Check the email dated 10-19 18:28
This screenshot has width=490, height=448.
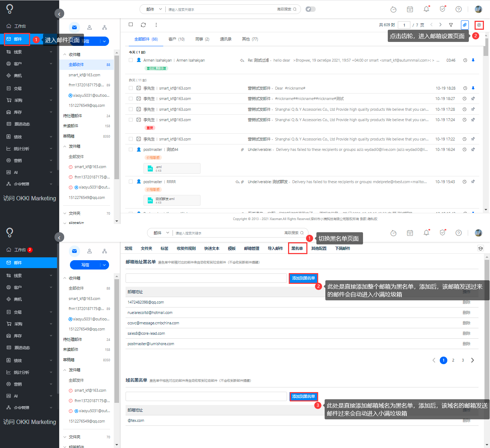(x=131, y=88)
